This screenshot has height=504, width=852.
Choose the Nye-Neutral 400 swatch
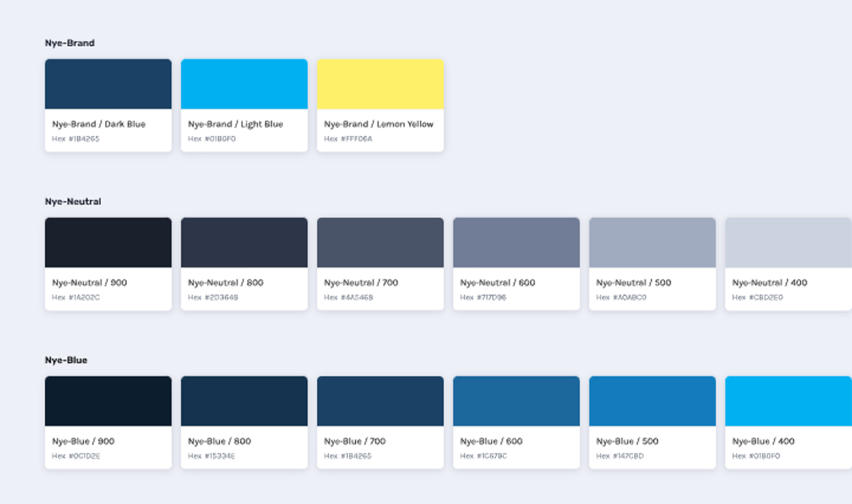(788, 242)
